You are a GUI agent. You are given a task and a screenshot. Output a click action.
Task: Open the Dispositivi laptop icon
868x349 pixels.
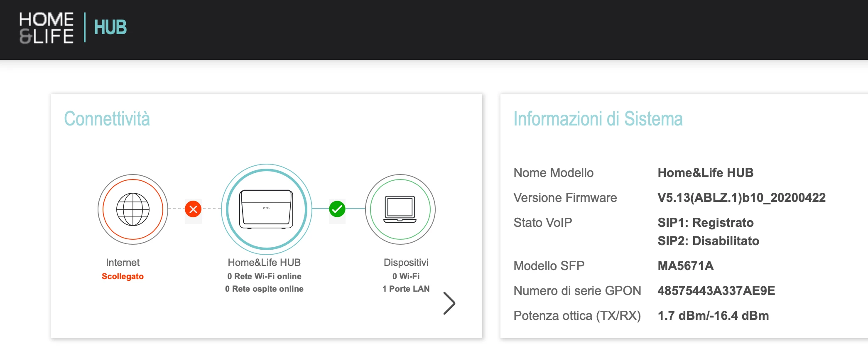[400, 209]
